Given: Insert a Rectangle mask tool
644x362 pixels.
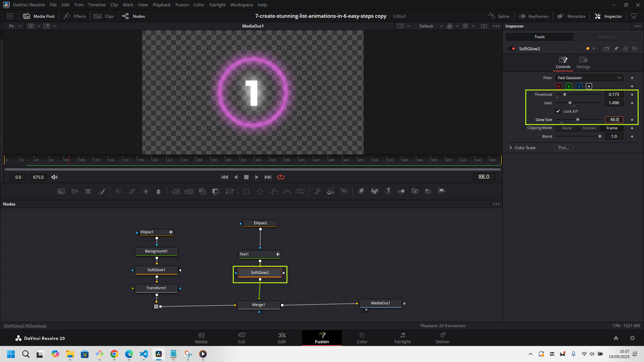Looking at the screenshot, I should click(247, 191).
